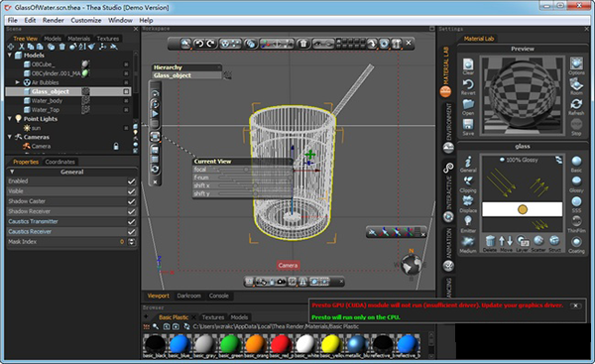
Task: Dismiss the Presto GPU warning message
Action: (x=575, y=305)
